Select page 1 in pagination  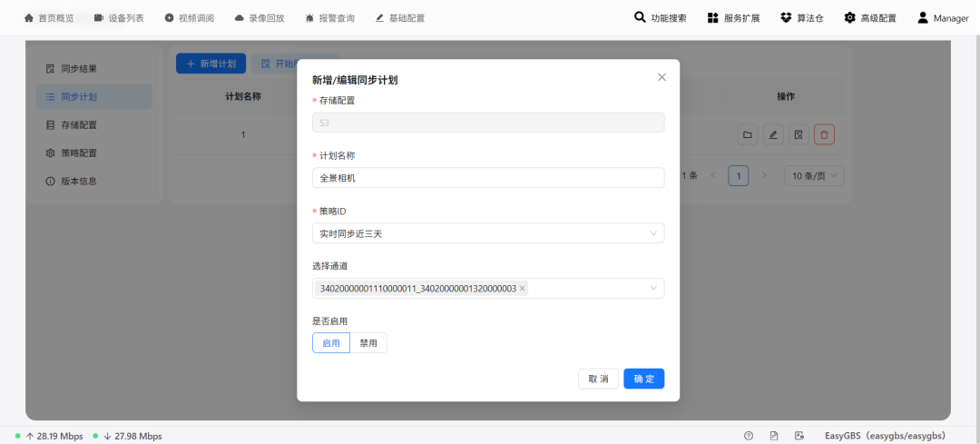point(738,176)
